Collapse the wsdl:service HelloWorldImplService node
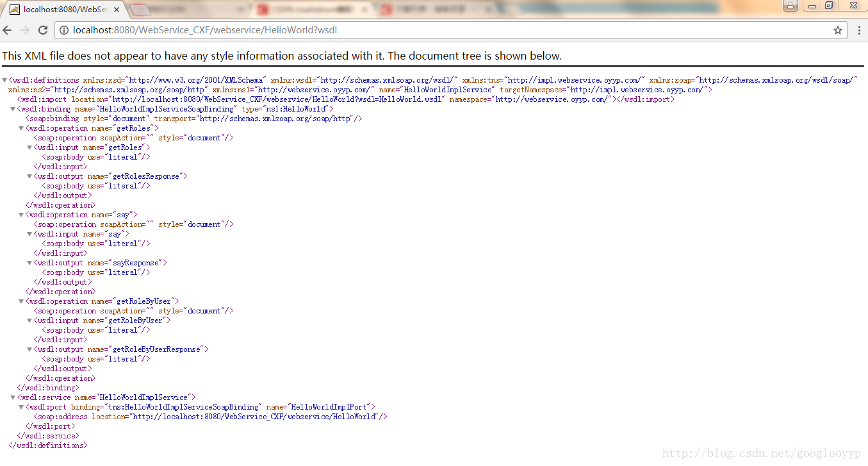The height and width of the screenshot is (466, 868). click(13, 397)
